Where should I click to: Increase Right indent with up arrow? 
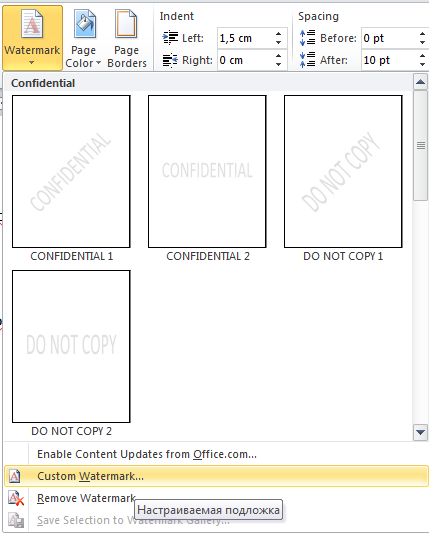click(x=279, y=56)
